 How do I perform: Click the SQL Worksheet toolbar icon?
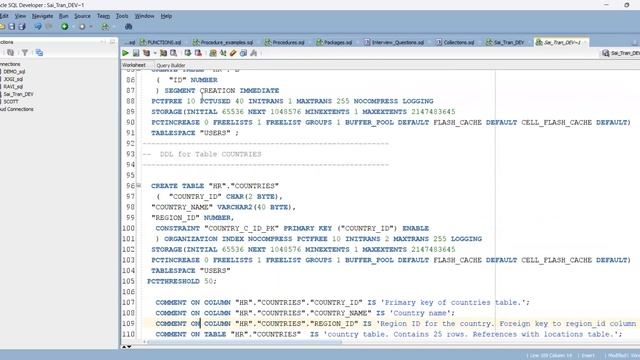click(x=105, y=27)
